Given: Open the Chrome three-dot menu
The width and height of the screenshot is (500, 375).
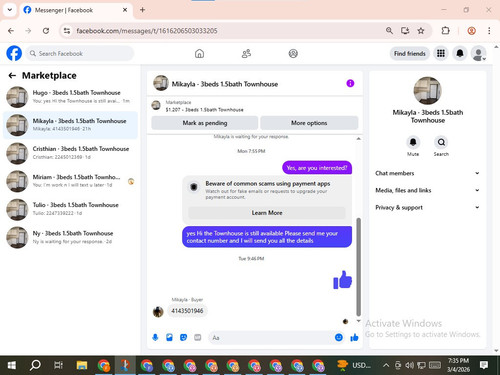Looking at the screenshot, I should tap(489, 31).
